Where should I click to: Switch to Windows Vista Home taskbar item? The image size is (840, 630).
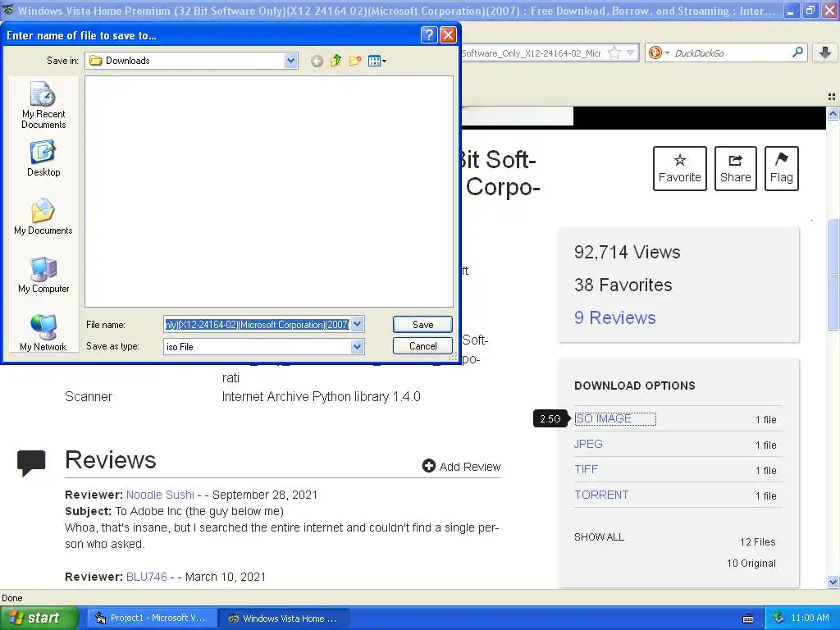285,619
